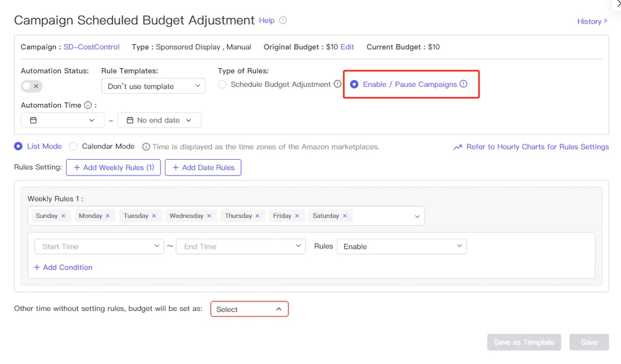Click Add Weekly Rules (1) button

[x=113, y=168]
